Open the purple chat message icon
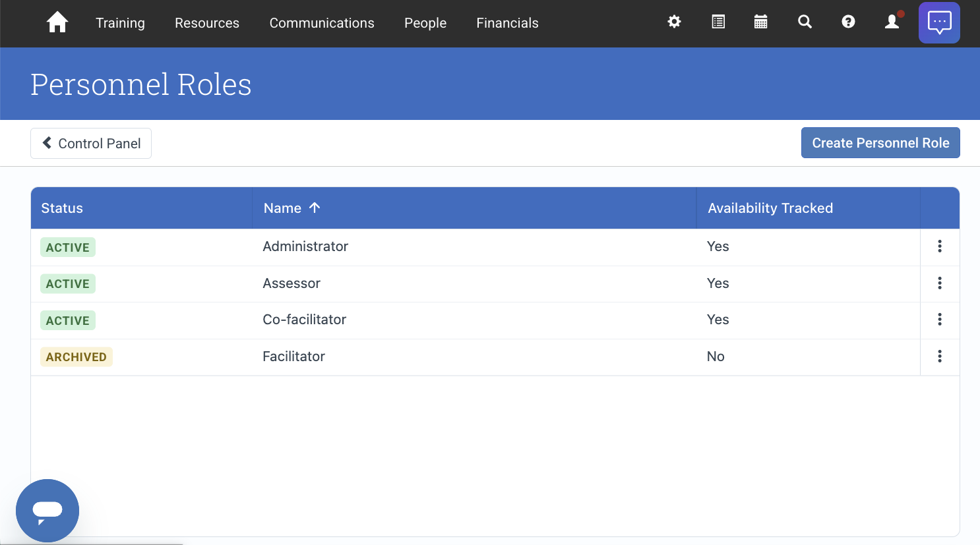Image resolution: width=980 pixels, height=545 pixels. (x=939, y=22)
